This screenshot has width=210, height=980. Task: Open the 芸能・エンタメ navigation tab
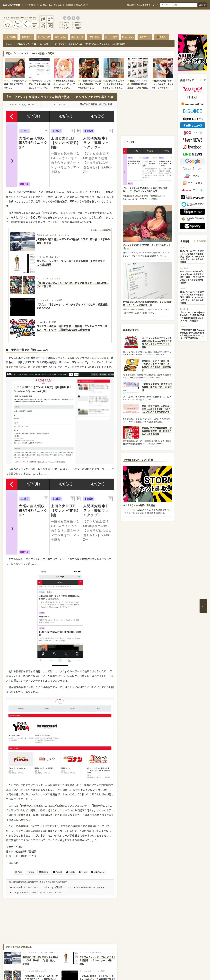tap(78, 37)
